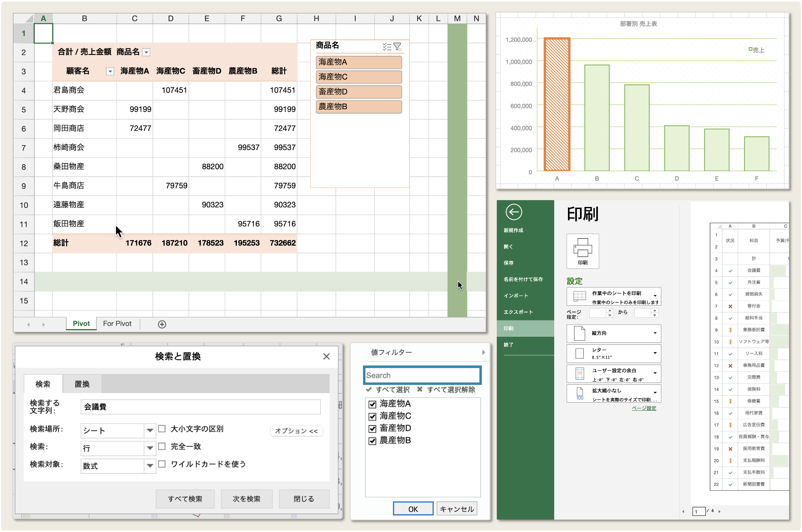This screenshot has height=532, width=802.
Task: Click the 売上 legend marker in the chart
Action: (750, 49)
